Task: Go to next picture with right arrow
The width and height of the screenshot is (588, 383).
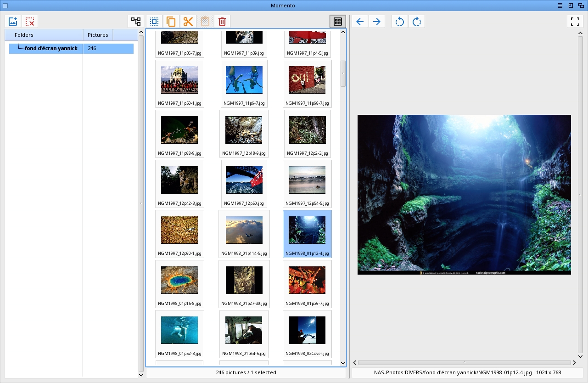Action: 377,22
